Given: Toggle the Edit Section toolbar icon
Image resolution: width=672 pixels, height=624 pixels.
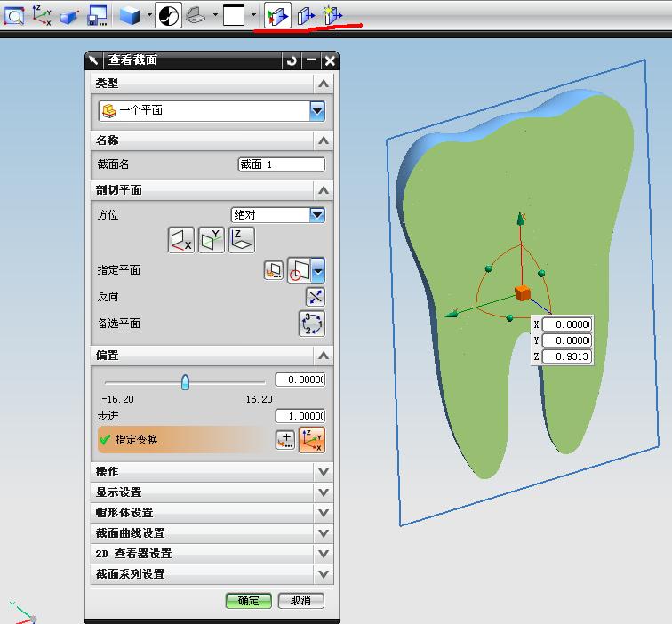Looking at the screenshot, I should pos(277,15).
